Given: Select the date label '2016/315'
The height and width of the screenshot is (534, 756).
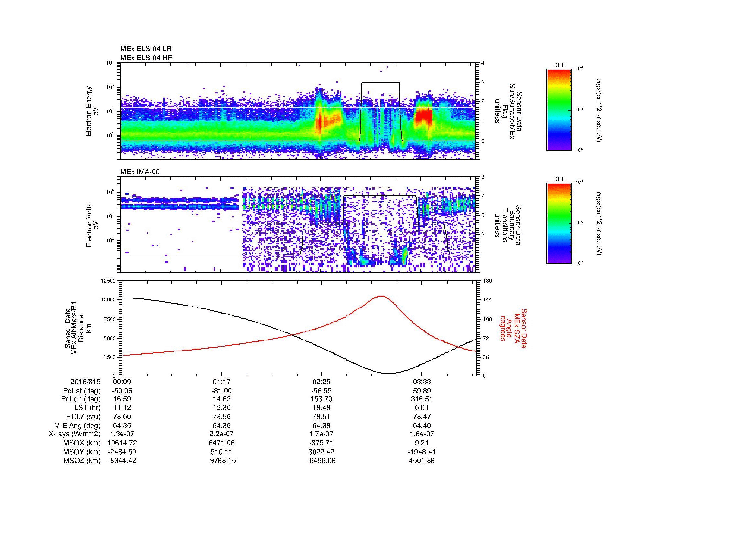Looking at the screenshot, I should pos(85,382).
